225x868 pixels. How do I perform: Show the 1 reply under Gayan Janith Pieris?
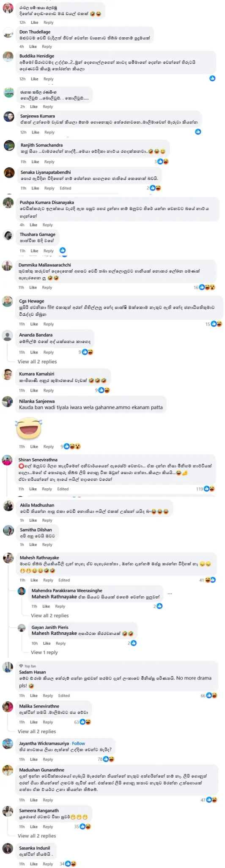pyautogui.click(x=44, y=652)
